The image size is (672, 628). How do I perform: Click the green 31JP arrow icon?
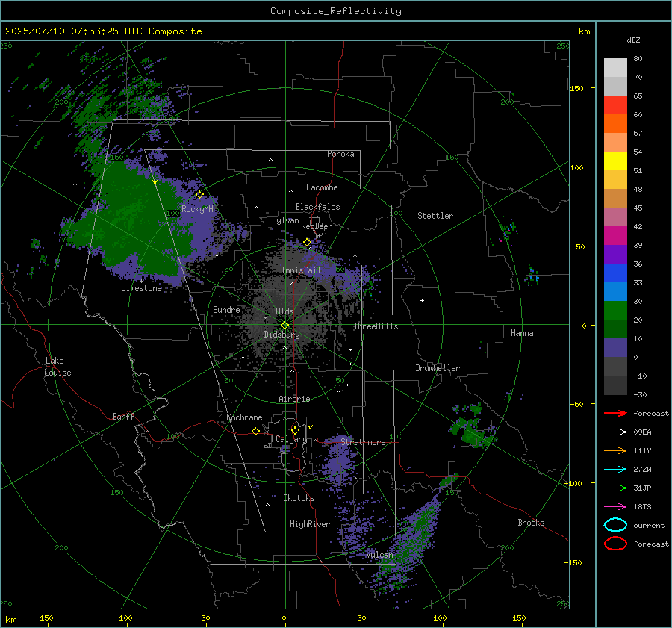pos(615,488)
